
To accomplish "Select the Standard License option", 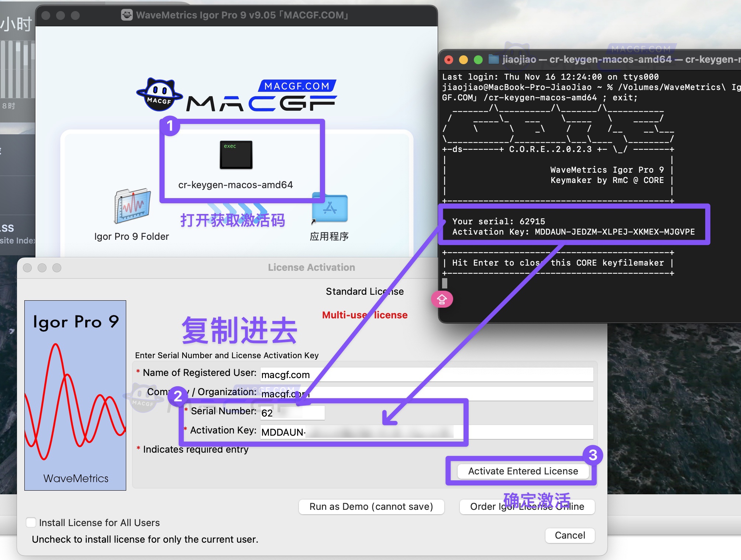I will [365, 291].
